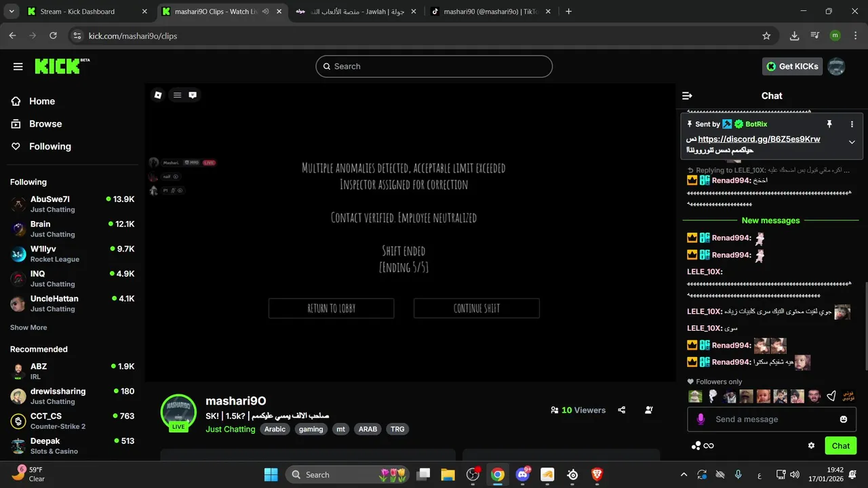This screenshot has width=868, height=488.
Task: Click Return to Lobby in stream
Action: pyautogui.click(x=332, y=308)
